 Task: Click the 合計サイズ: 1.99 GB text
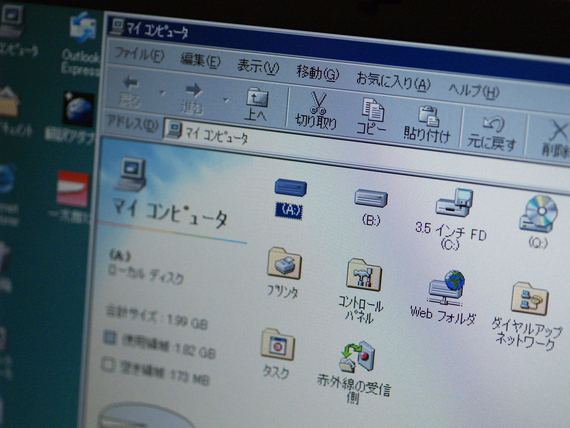click(x=156, y=317)
